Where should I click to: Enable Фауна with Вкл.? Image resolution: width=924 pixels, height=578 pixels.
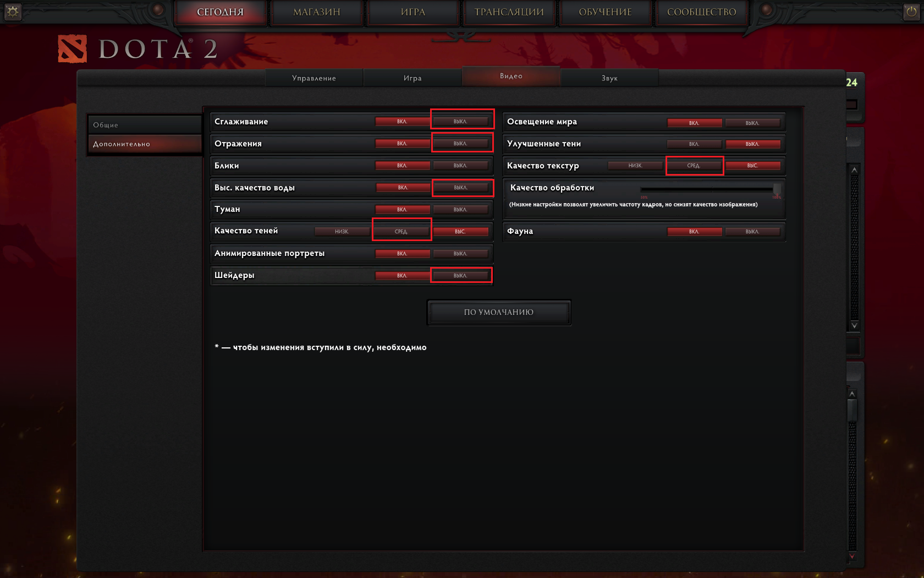click(695, 232)
